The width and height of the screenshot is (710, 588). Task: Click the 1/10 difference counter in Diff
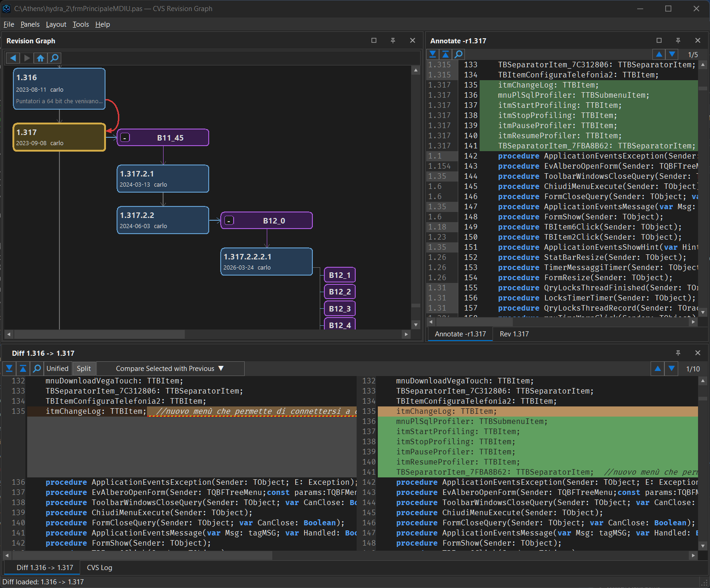coord(692,369)
